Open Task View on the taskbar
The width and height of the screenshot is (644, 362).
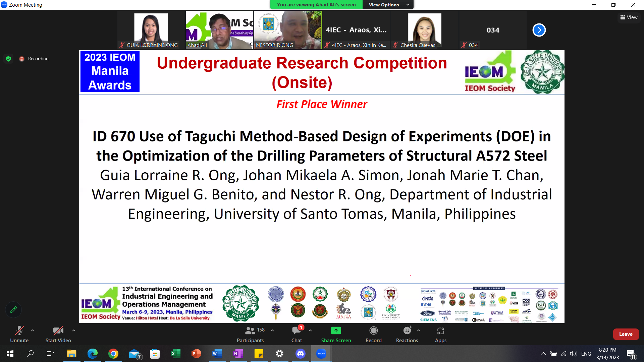pyautogui.click(x=50, y=354)
